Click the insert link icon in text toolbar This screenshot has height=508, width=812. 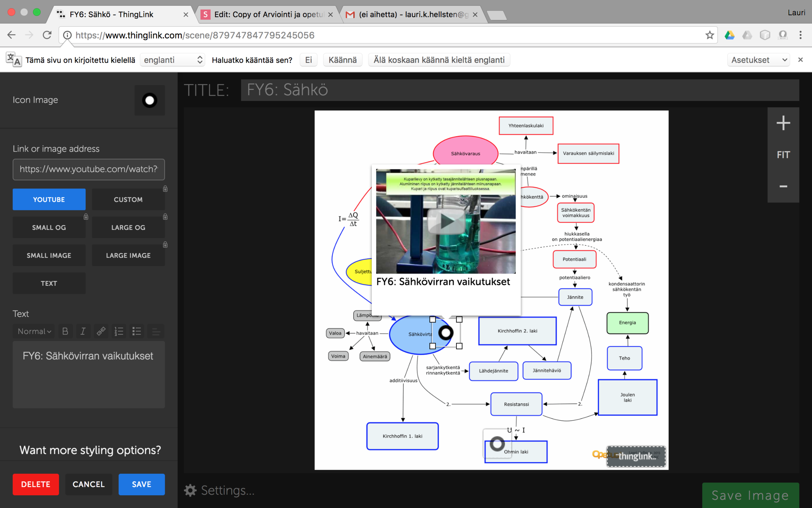tap(101, 331)
